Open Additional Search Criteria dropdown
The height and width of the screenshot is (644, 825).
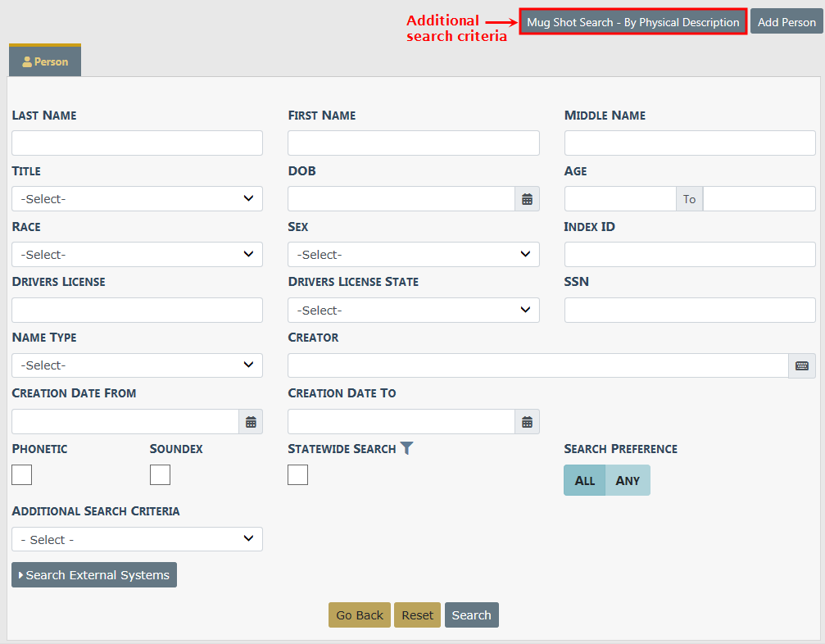(x=137, y=540)
